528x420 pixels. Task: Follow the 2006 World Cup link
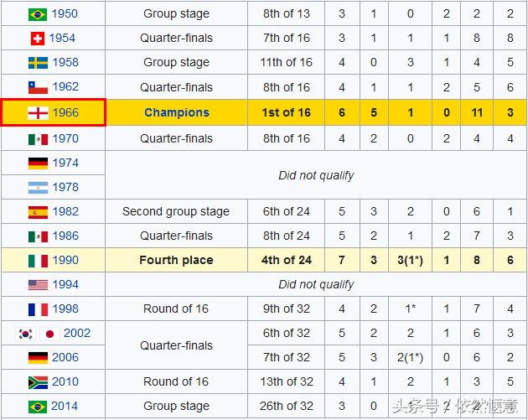[65, 358]
